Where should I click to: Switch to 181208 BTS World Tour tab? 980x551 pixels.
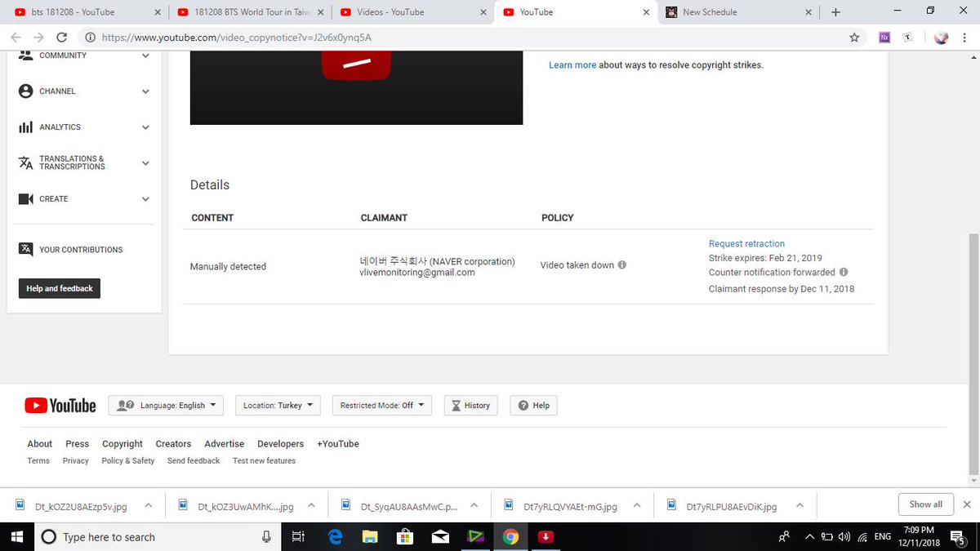[x=250, y=12]
